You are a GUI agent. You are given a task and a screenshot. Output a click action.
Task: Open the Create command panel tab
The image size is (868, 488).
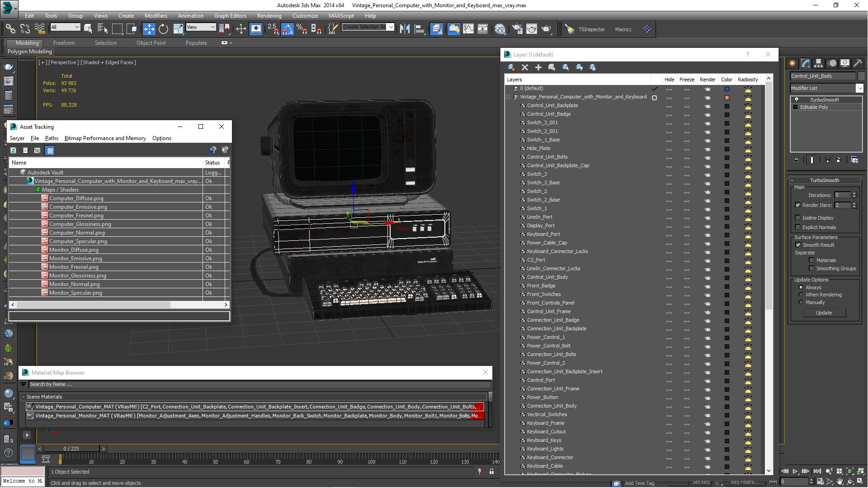click(x=793, y=63)
